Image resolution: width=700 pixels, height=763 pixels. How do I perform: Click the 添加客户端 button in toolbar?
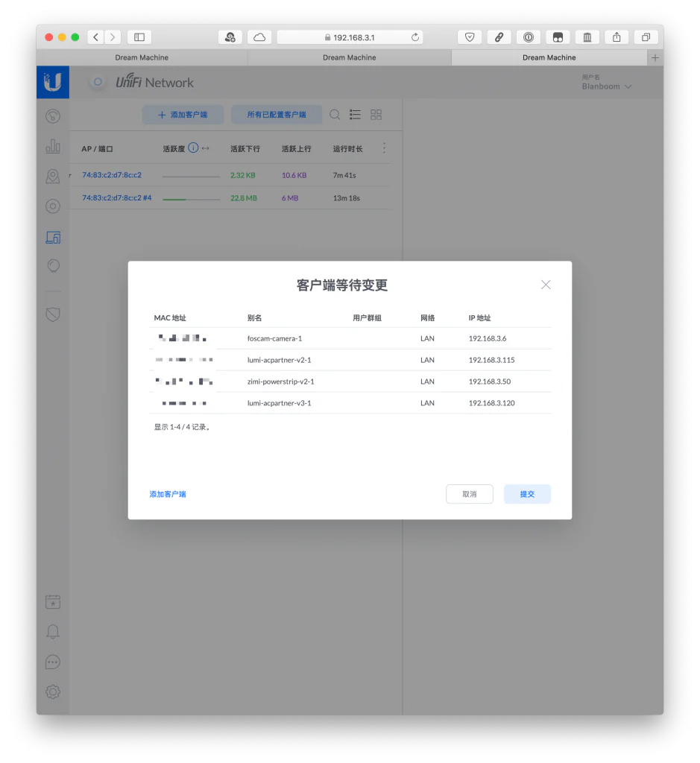click(183, 115)
